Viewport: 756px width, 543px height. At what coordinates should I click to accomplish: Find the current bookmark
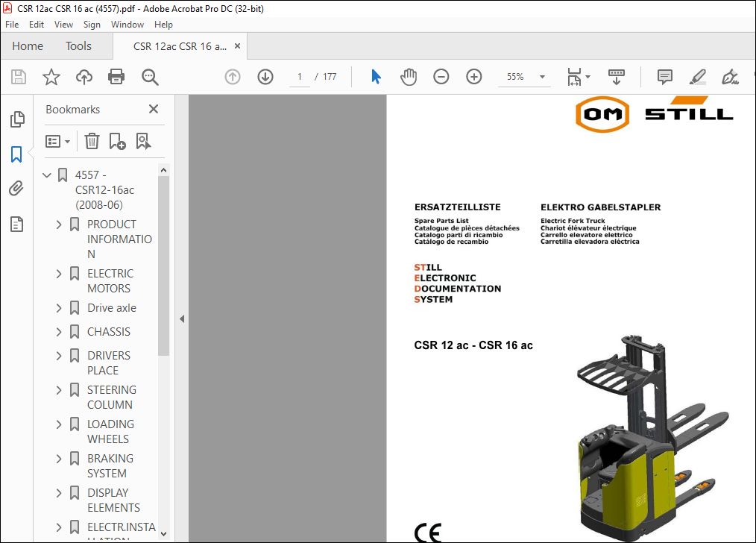143,141
